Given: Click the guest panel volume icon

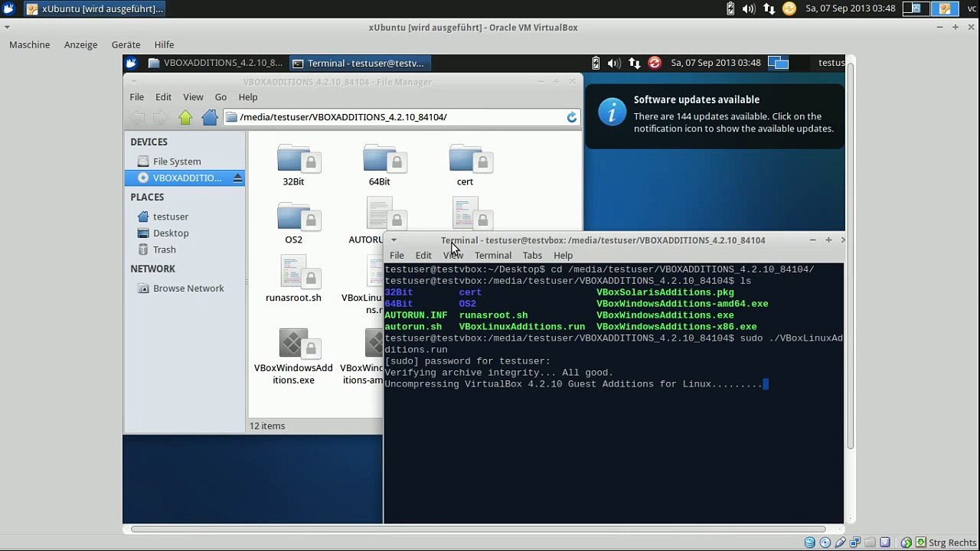Looking at the screenshot, I should [614, 63].
